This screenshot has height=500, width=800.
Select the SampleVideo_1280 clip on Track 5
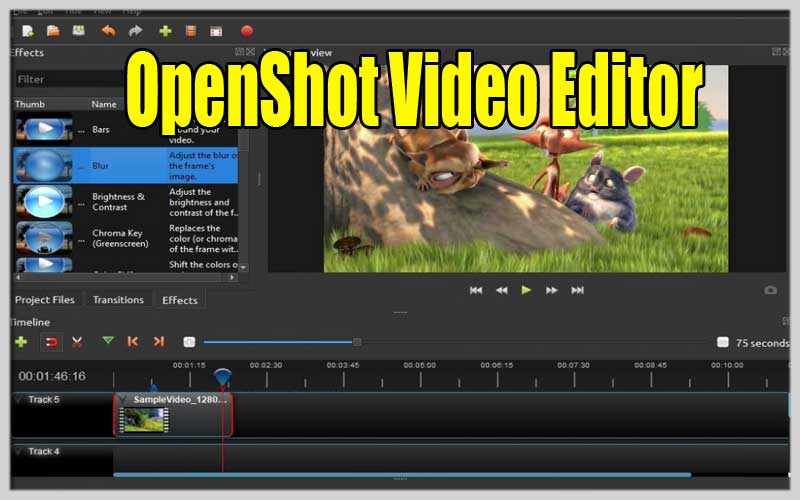[x=173, y=414]
